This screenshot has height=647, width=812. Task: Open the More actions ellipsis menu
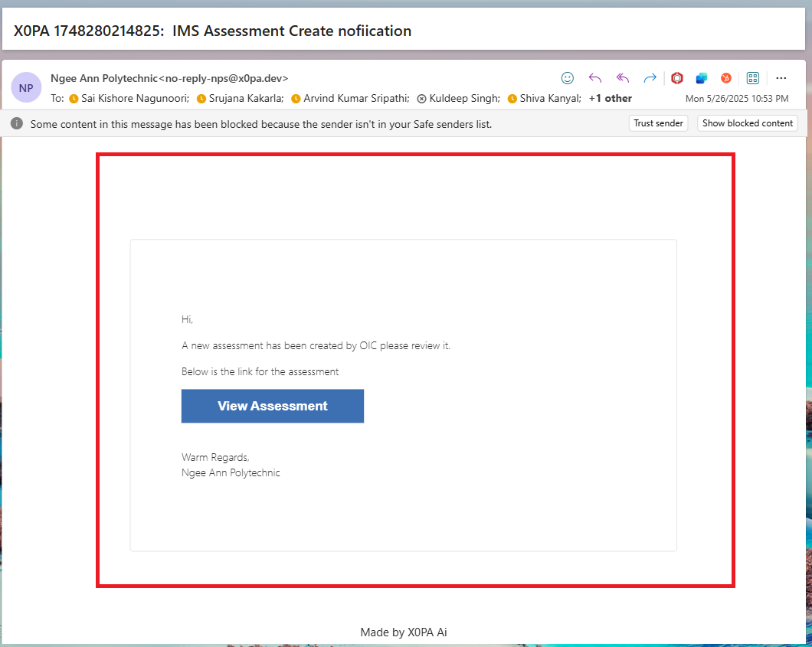point(781,78)
